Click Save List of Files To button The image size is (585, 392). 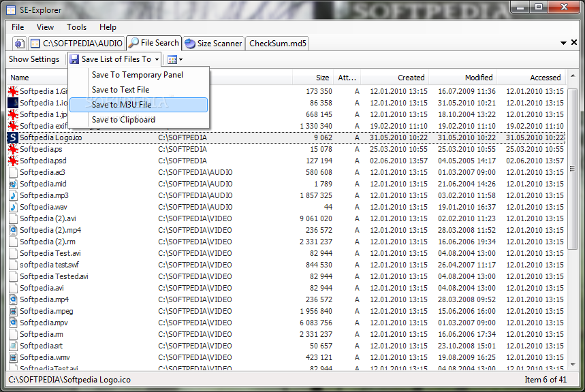116,59
